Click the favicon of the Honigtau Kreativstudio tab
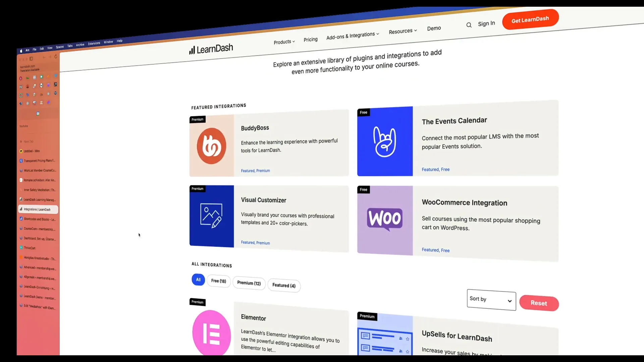This screenshot has width=644, height=362. coord(21,257)
